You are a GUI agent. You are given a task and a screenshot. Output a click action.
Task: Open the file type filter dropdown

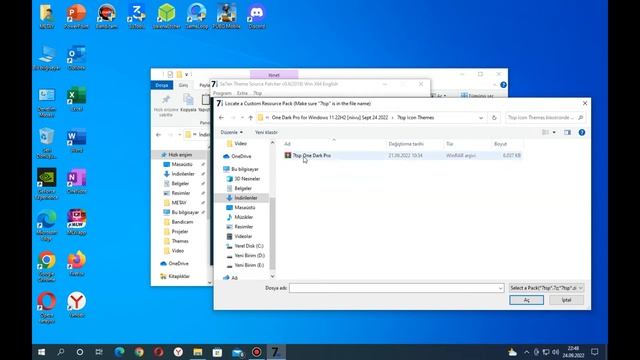click(x=546, y=288)
